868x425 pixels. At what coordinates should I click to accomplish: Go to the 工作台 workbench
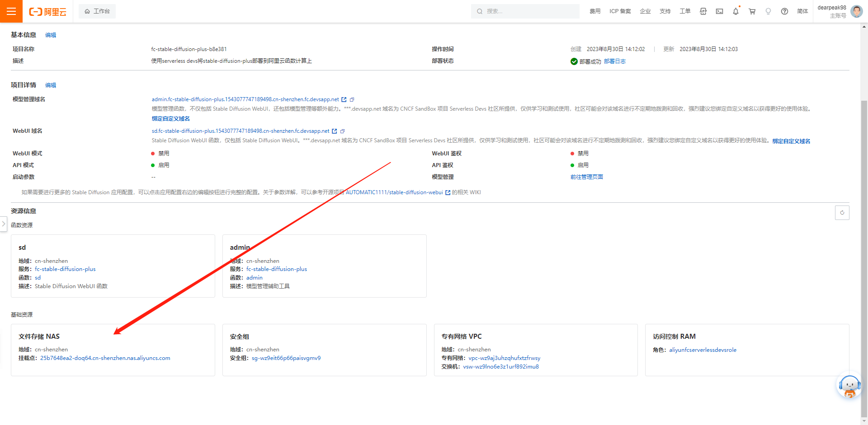(x=97, y=11)
